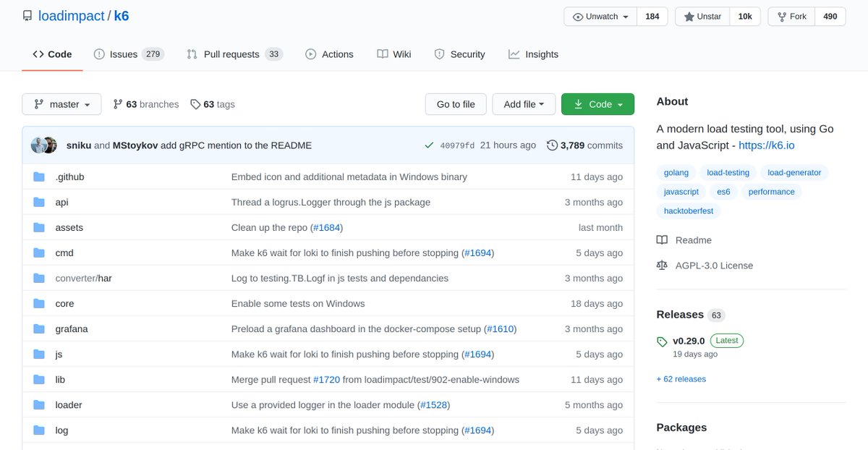Open the Security tab

460,54
